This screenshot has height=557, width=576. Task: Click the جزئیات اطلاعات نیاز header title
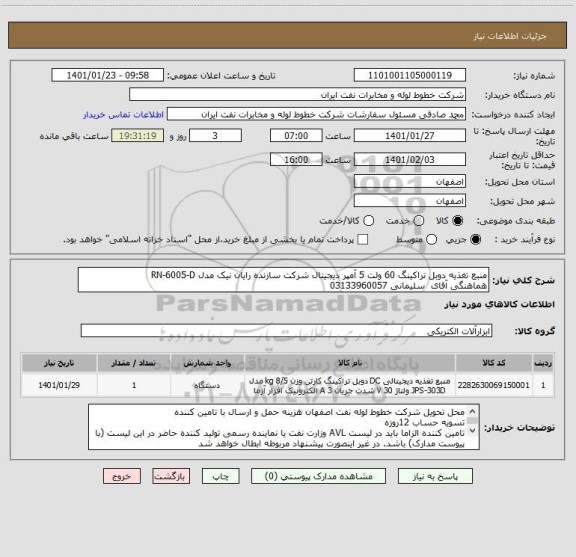(x=510, y=36)
